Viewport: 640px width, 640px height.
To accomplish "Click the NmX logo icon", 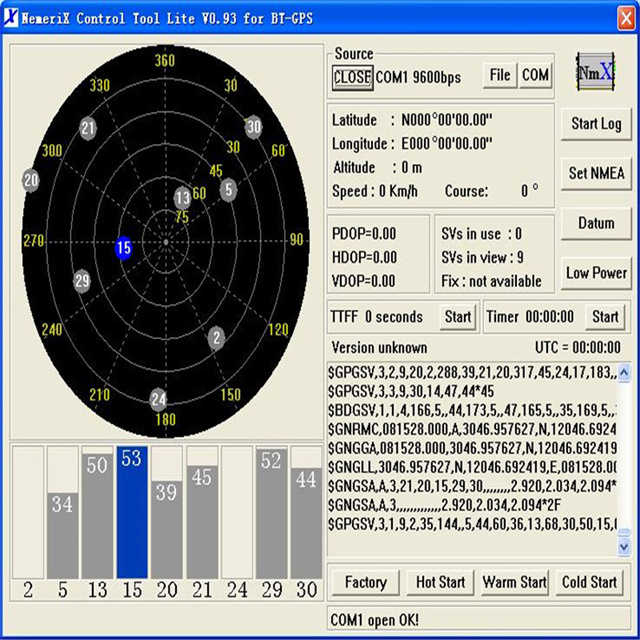I will pos(595,72).
